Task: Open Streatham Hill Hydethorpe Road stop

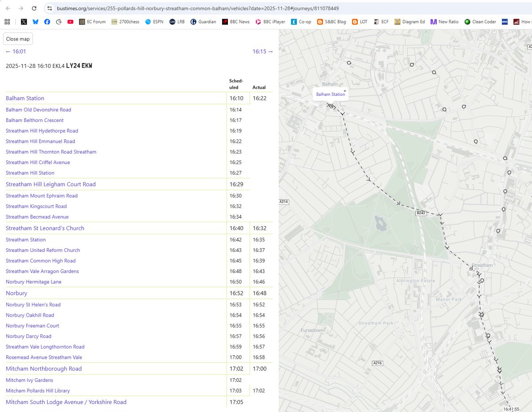Action: coord(42,131)
